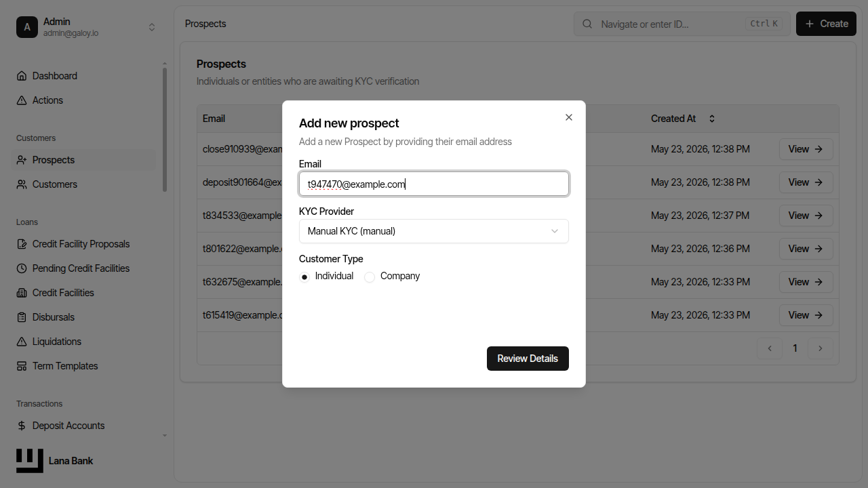Click the Credit Facilities building icon

[22, 293]
